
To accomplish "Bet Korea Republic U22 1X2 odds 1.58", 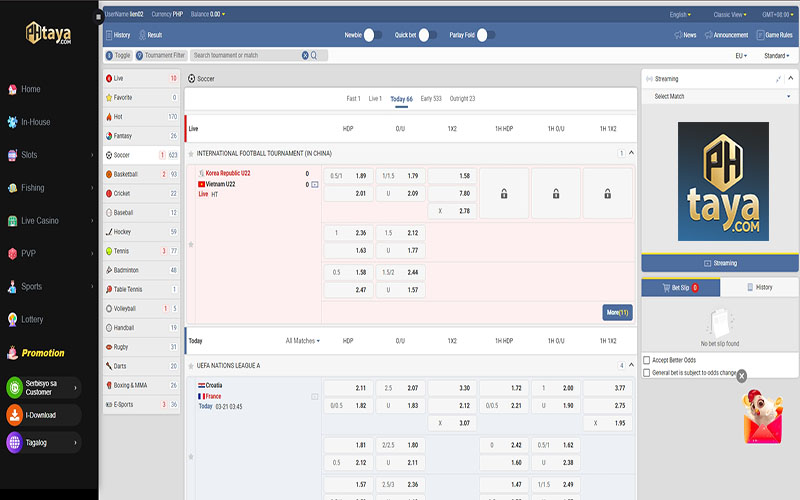I will click(452, 176).
